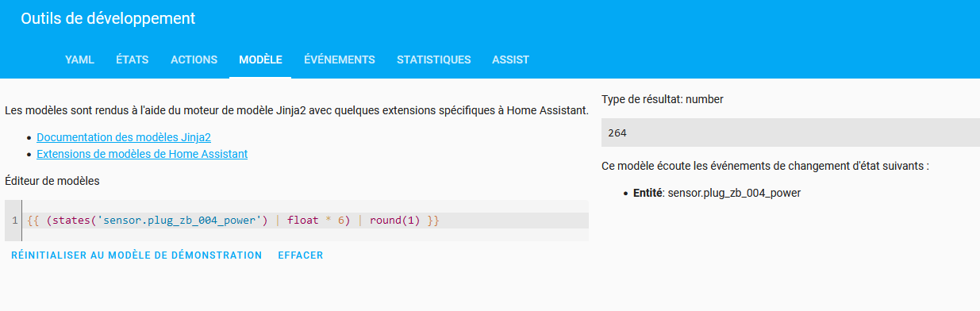Click the EFFACER button
Viewport: 980px width, 311px height.
301,255
